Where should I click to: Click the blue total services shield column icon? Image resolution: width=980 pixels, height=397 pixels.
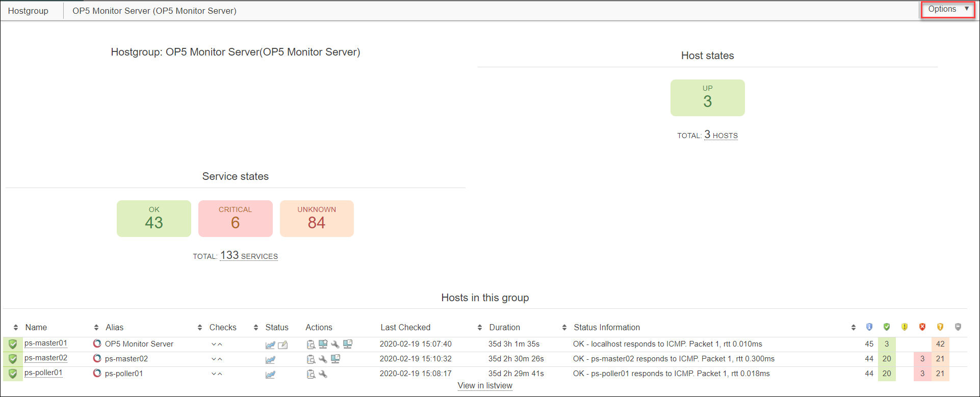[x=869, y=327]
